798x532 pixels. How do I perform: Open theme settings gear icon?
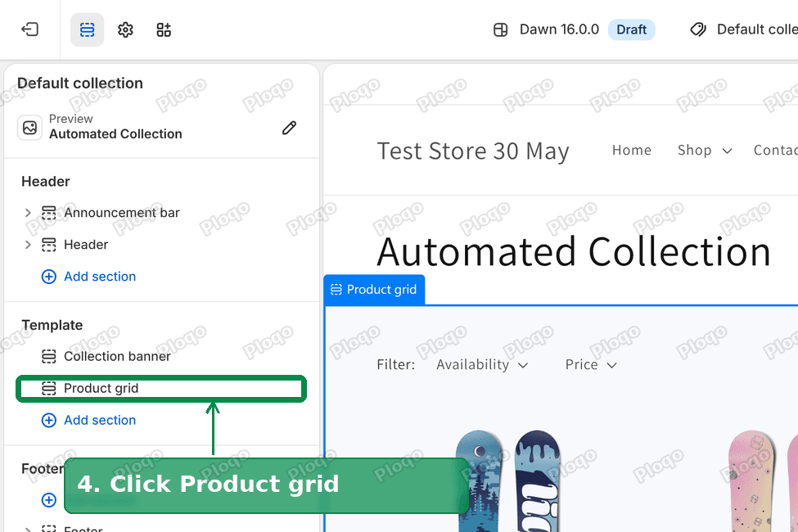click(x=125, y=29)
